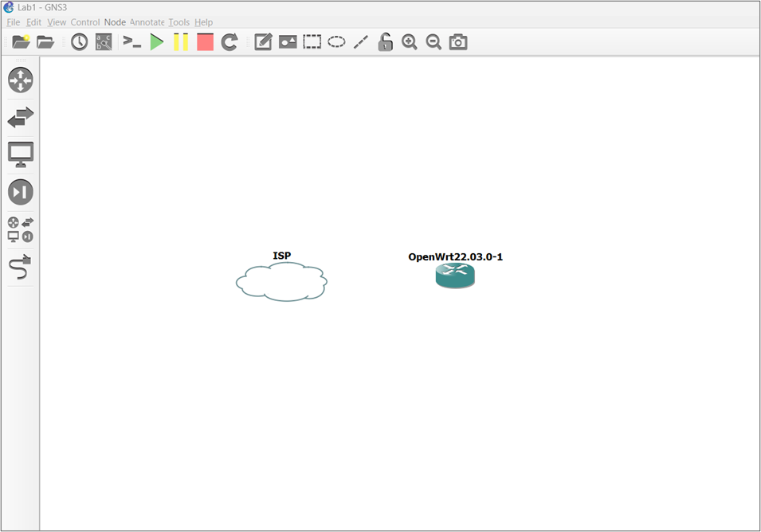Click the Zoom out magnifier icon
The width and height of the screenshot is (761, 532).
433,42
